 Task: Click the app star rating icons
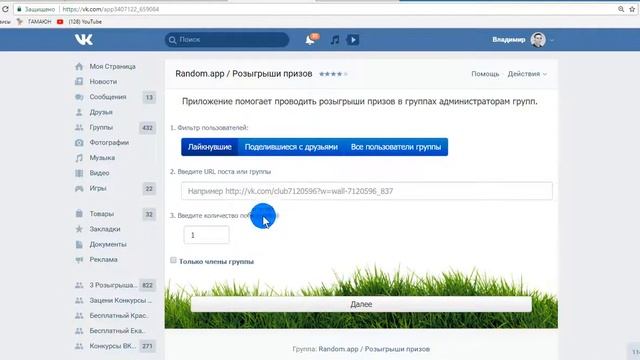point(333,74)
